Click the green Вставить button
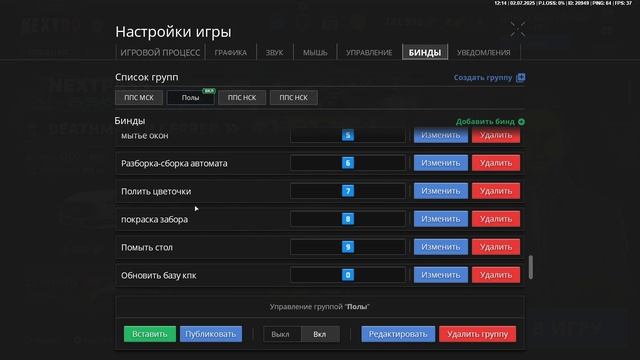Image resolution: width=640 pixels, height=360 pixels. click(x=150, y=334)
